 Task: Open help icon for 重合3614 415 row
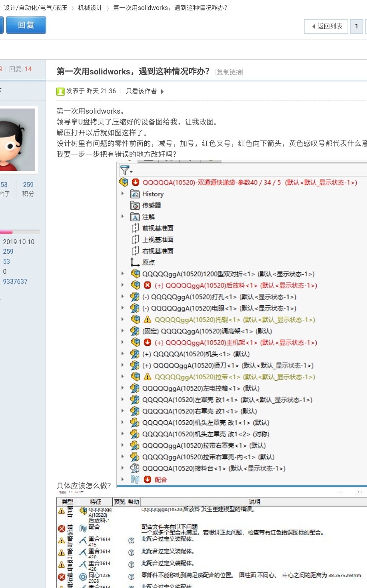pos(131,540)
